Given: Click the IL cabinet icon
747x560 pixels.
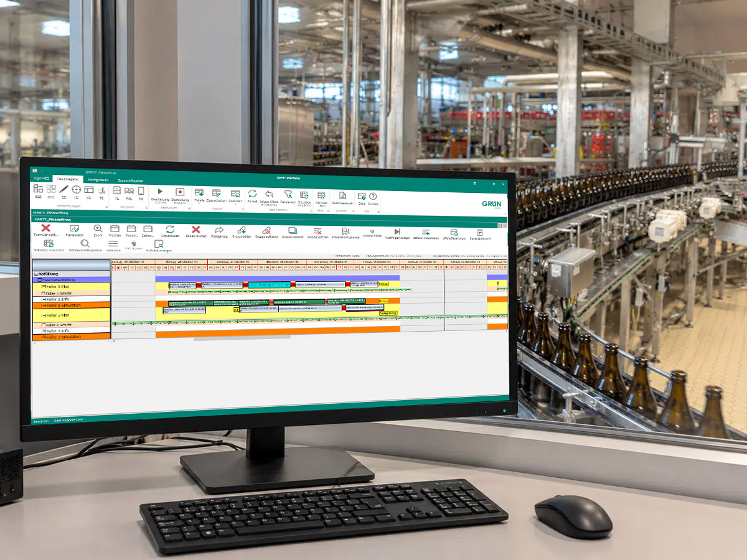Looking at the screenshot, I should click(116, 190).
